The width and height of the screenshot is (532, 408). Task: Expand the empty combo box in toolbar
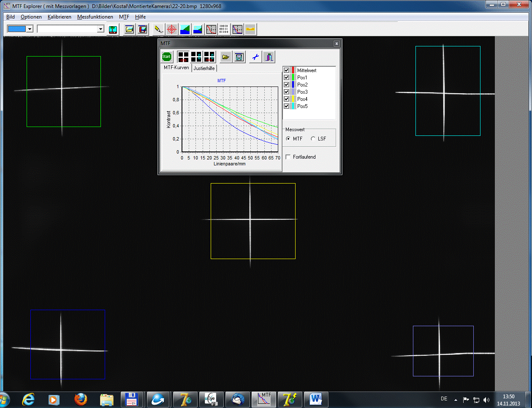(x=100, y=29)
